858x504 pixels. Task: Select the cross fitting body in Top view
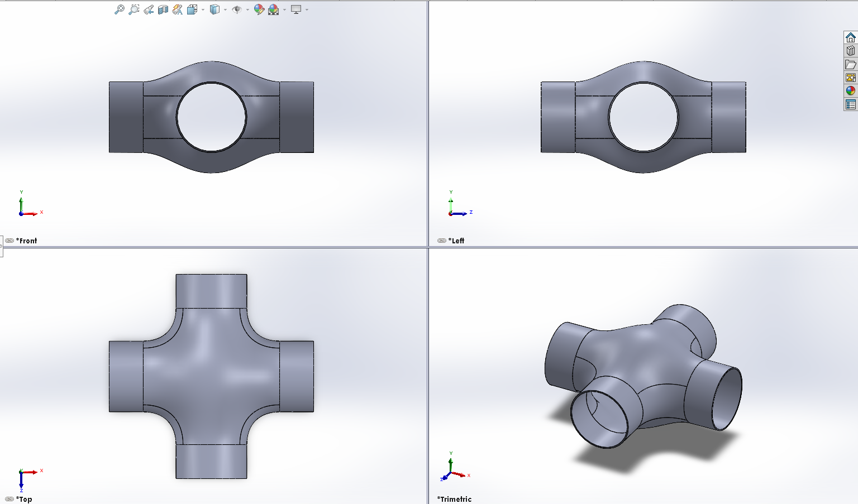(211, 376)
